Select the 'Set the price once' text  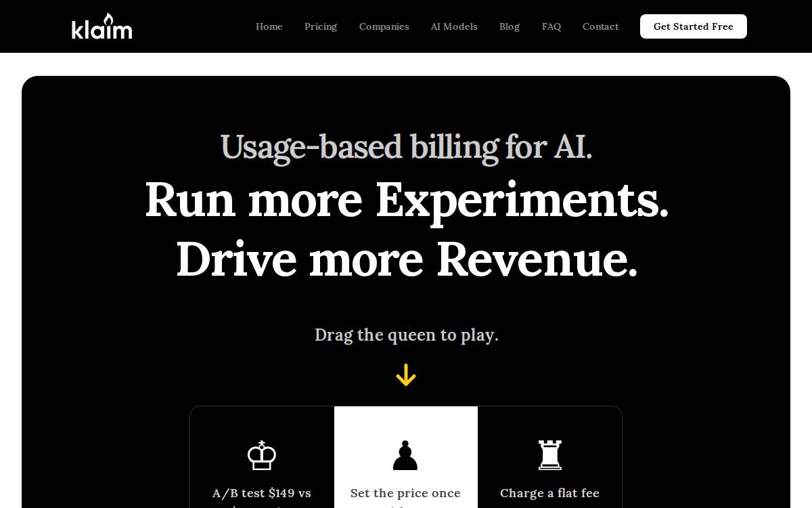405,493
